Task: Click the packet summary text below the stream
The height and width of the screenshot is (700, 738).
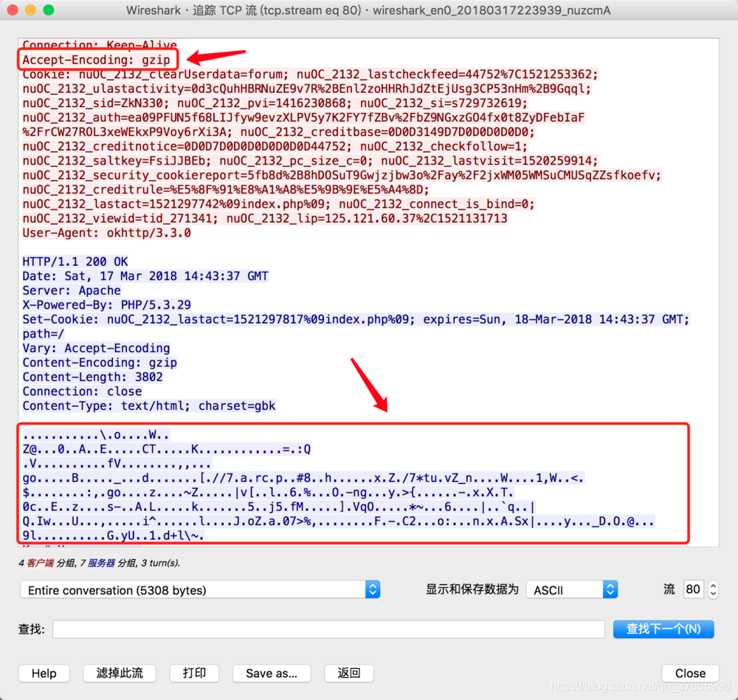Action: 100,563
